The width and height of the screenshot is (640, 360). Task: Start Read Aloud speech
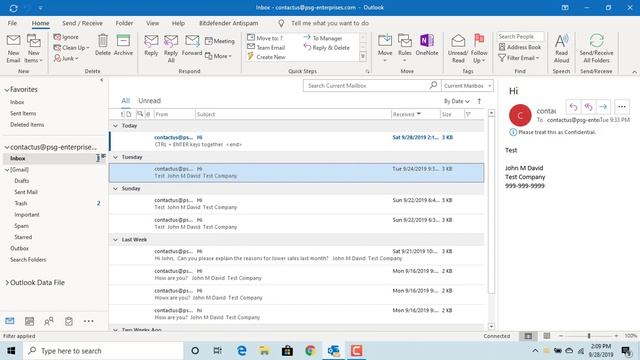[561, 49]
